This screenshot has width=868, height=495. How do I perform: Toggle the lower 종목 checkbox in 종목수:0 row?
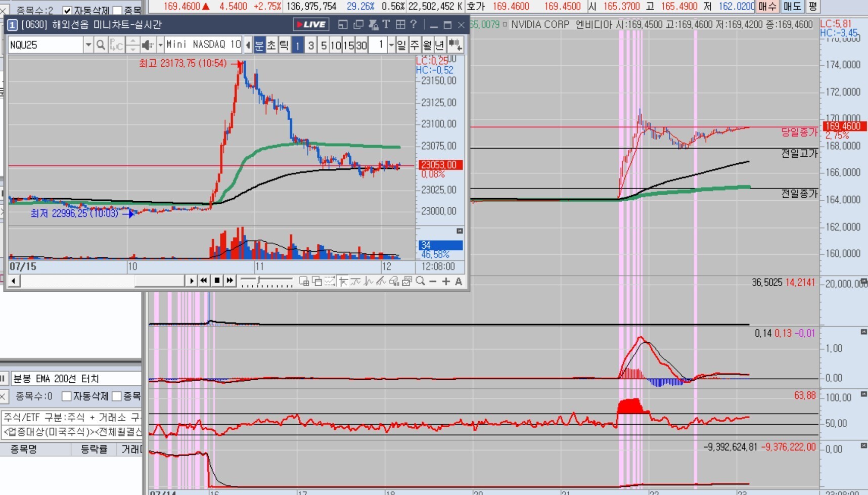pos(117,396)
